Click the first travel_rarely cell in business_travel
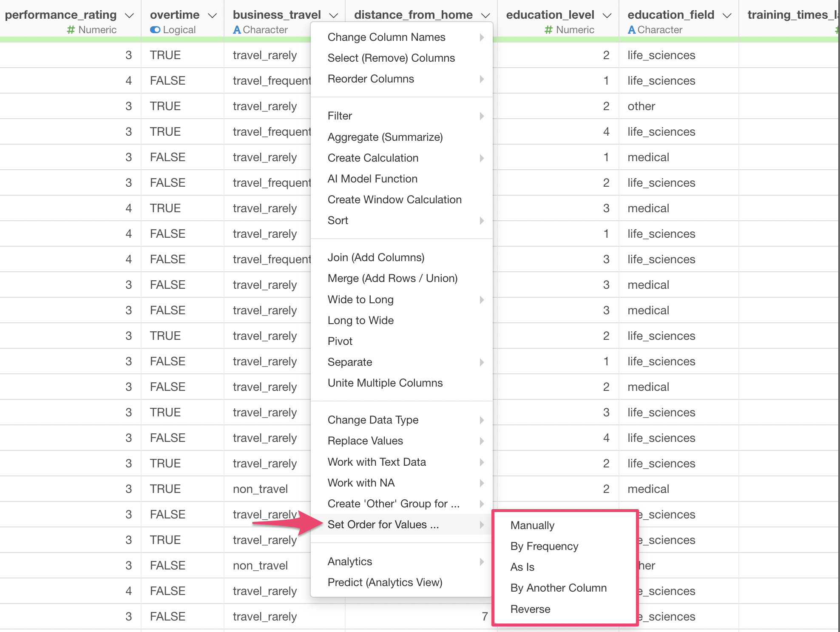Screen dimensions: 840x632 [264, 55]
